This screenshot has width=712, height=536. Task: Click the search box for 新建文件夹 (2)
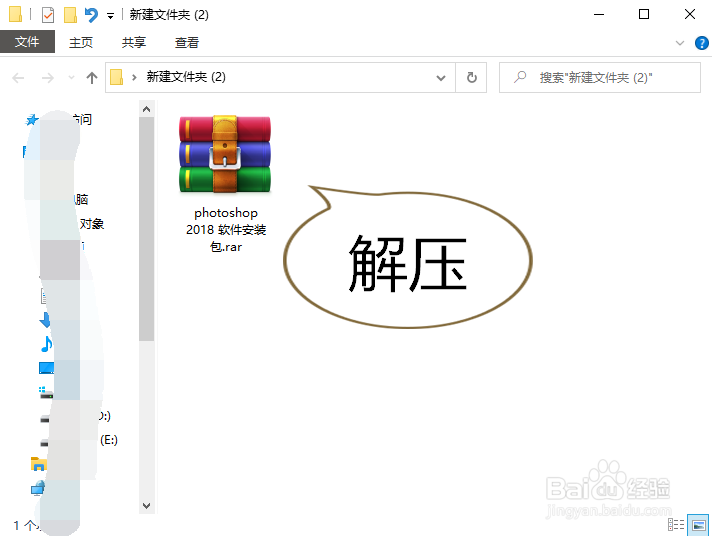(x=599, y=78)
